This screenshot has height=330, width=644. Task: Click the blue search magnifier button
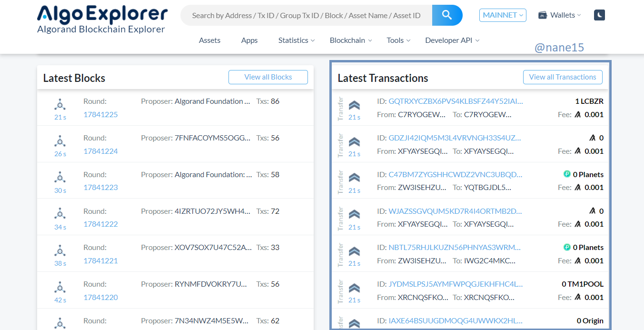(447, 15)
